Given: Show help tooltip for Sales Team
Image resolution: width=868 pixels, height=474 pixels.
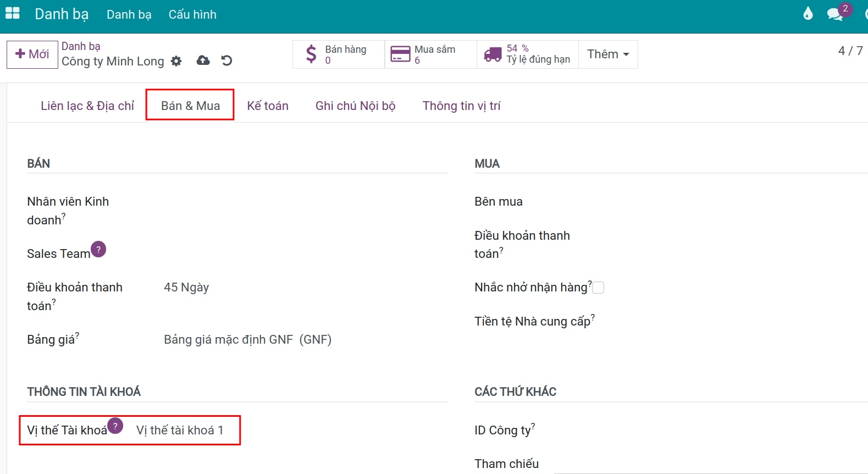Looking at the screenshot, I should click(98, 249).
